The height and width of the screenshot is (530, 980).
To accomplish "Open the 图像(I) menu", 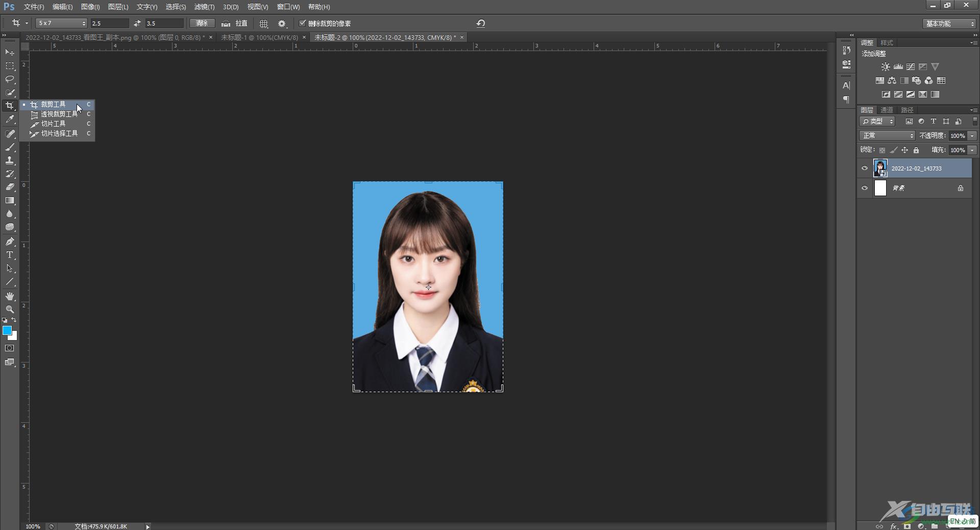I will [90, 7].
